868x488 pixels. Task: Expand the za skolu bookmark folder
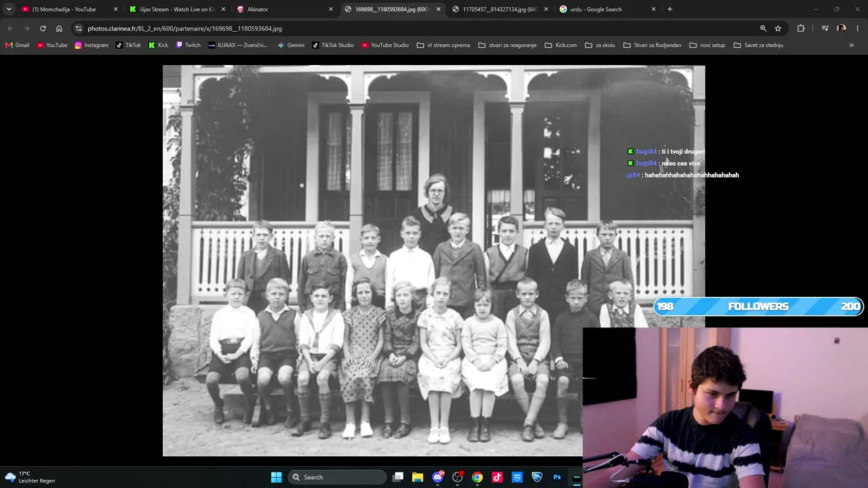tap(599, 45)
